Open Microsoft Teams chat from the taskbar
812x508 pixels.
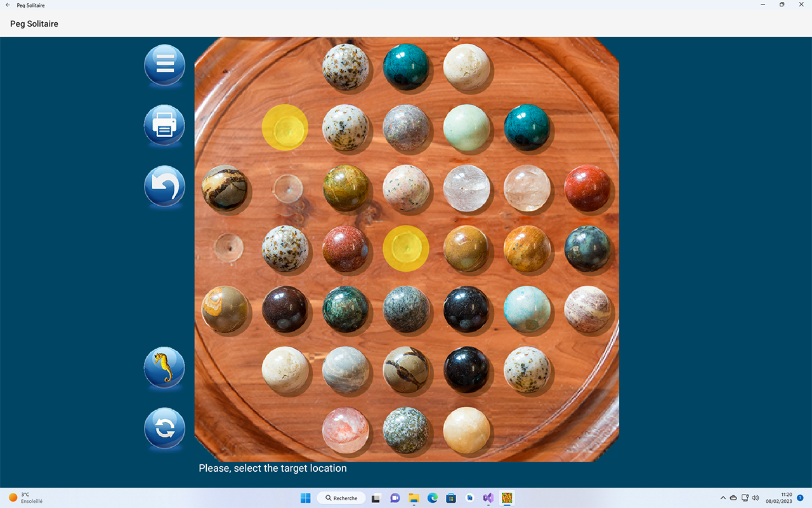tap(395, 498)
